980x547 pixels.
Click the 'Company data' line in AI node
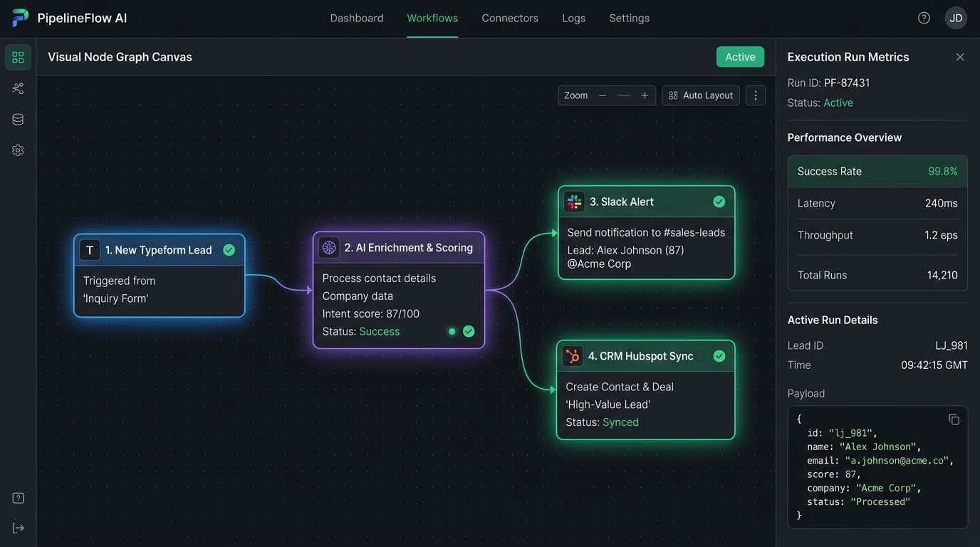[358, 296]
